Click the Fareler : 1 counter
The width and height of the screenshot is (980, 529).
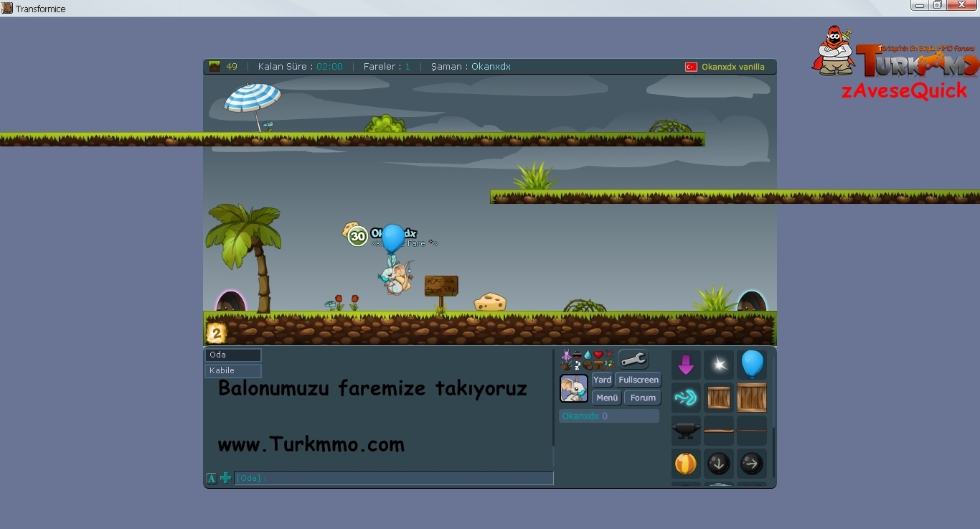(387, 67)
